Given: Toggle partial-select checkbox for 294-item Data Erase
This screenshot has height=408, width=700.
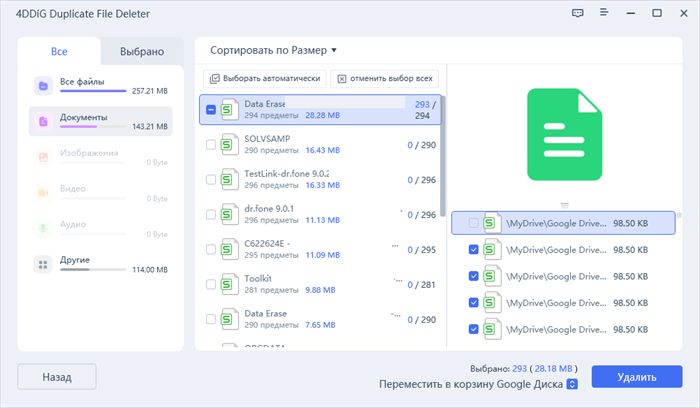Looking at the screenshot, I should pyautogui.click(x=211, y=109).
